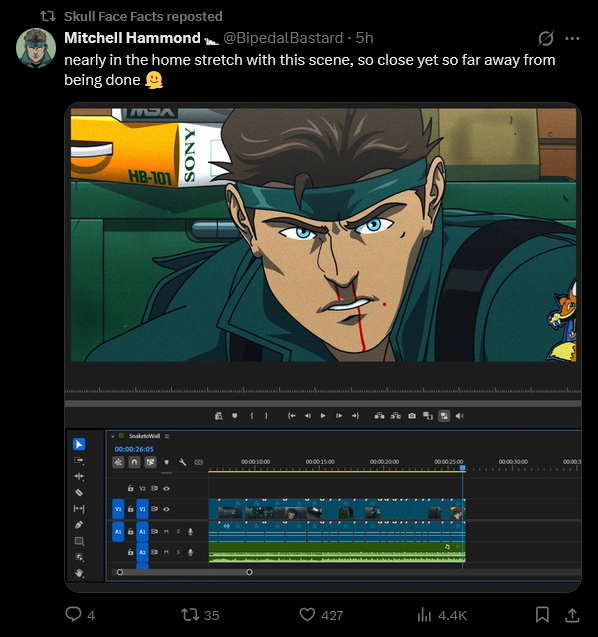
Task: Select the Track Select Forward tool
Action: click(x=79, y=460)
